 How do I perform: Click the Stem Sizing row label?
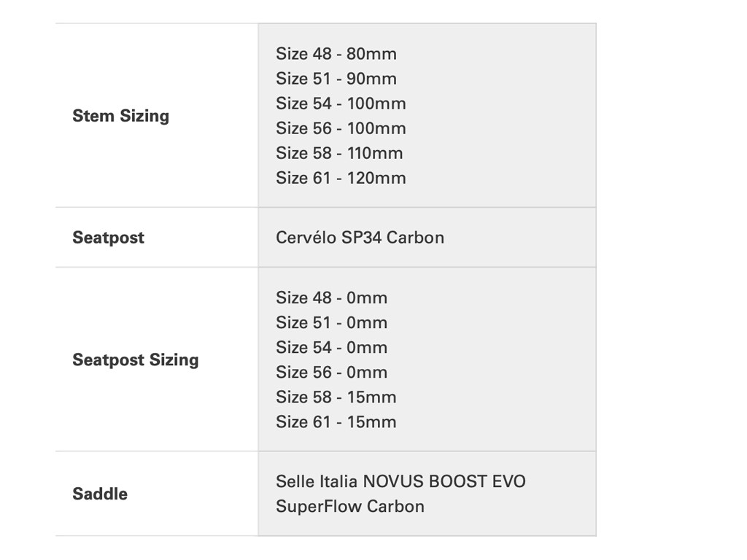[x=120, y=116]
